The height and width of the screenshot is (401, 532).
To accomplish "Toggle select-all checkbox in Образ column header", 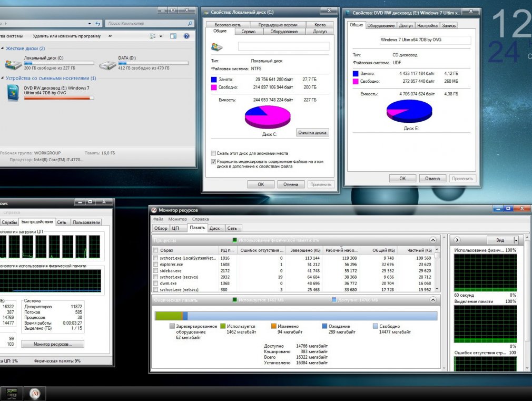I will coord(156,250).
